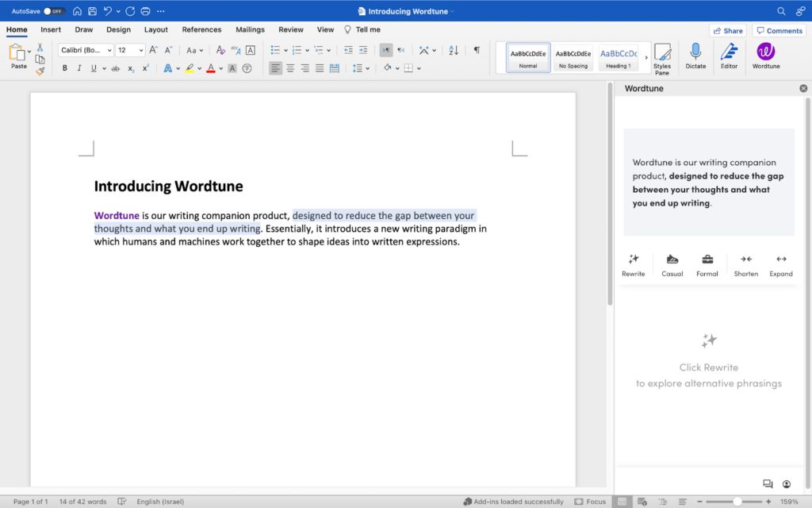Open the Wordtune account profile icon
This screenshot has height=508, width=812.
pyautogui.click(x=786, y=484)
